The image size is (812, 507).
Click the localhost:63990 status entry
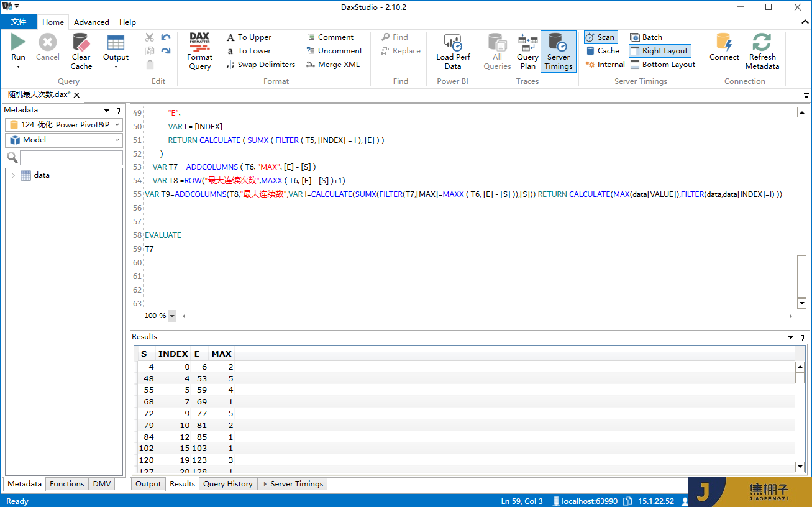point(584,501)
